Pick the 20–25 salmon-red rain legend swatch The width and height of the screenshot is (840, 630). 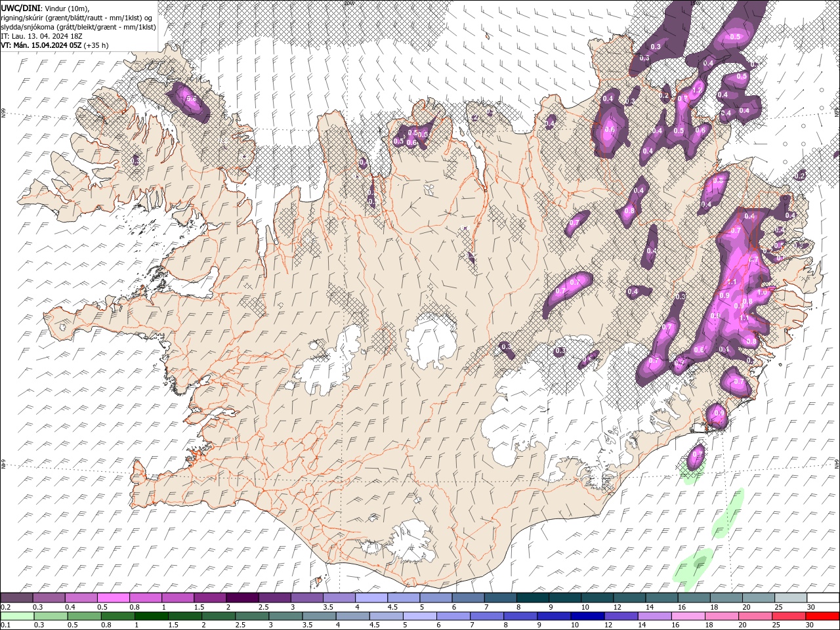pos(755,616)
